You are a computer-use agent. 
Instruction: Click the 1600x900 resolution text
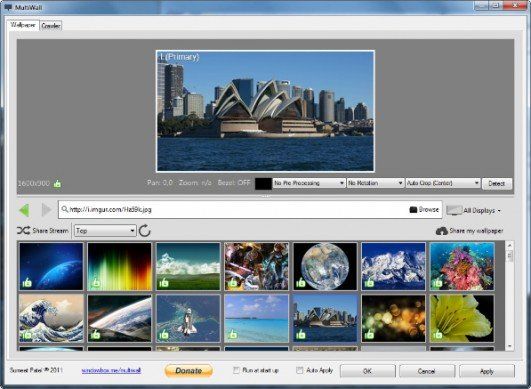[x=34, y=183]
